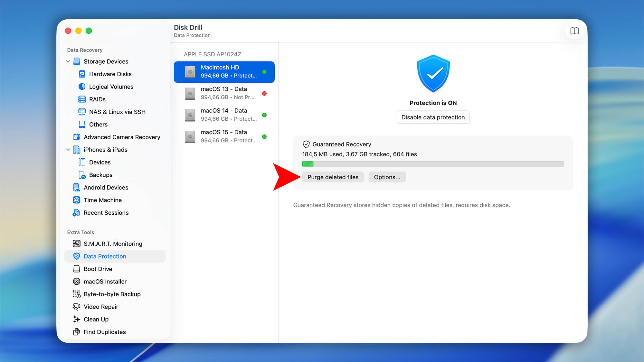Click Disable data protection button
Screen dimensions: 644x362
pyautogui.click(x=433, y=117)
